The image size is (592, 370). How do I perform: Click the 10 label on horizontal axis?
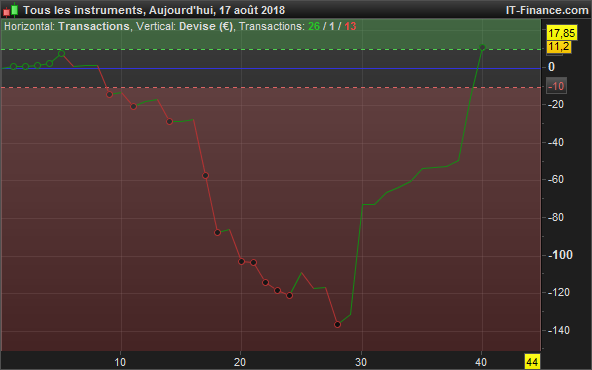[120, 362]
